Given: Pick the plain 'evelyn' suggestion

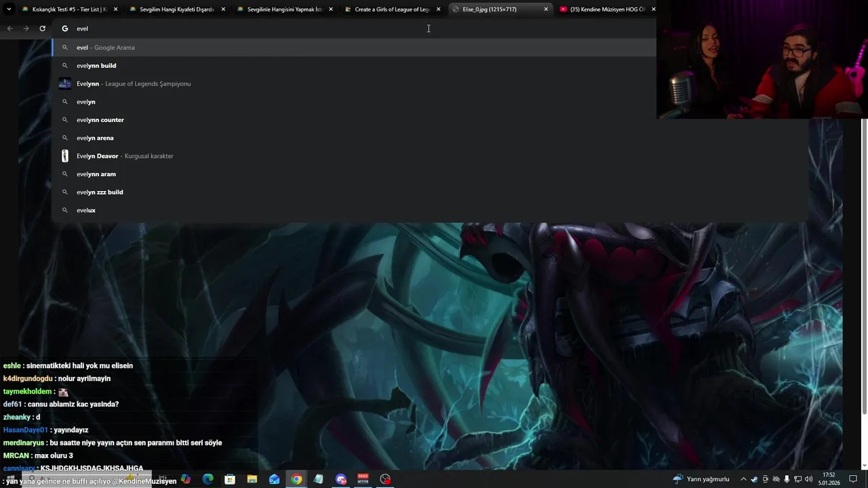Looking at the screenshot, I should pyautogui.click(x=354, y=102).
